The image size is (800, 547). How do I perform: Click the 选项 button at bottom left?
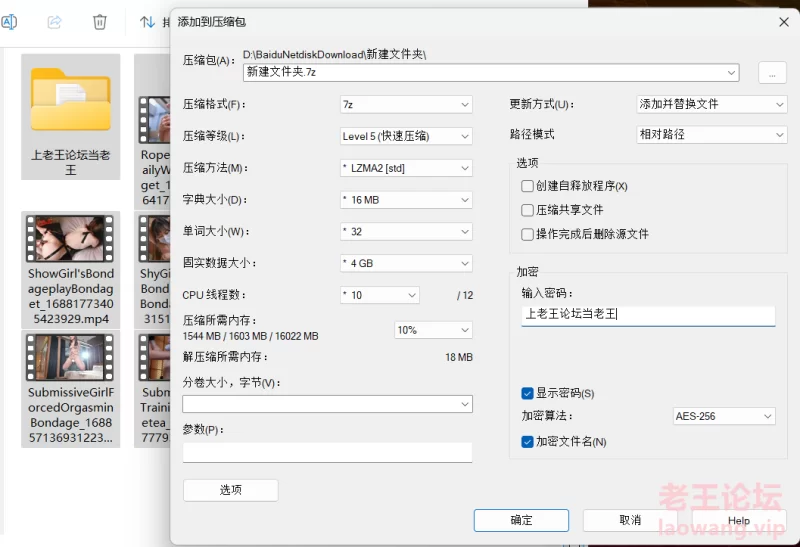pyautogui.click(x=230, y=490)
